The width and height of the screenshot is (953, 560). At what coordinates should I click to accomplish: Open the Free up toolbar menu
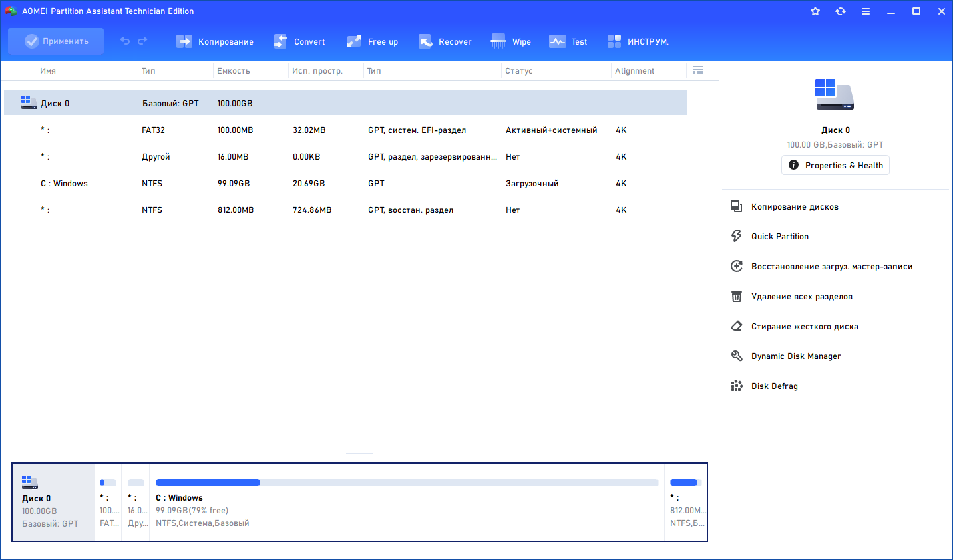click(x=373, y=41)
